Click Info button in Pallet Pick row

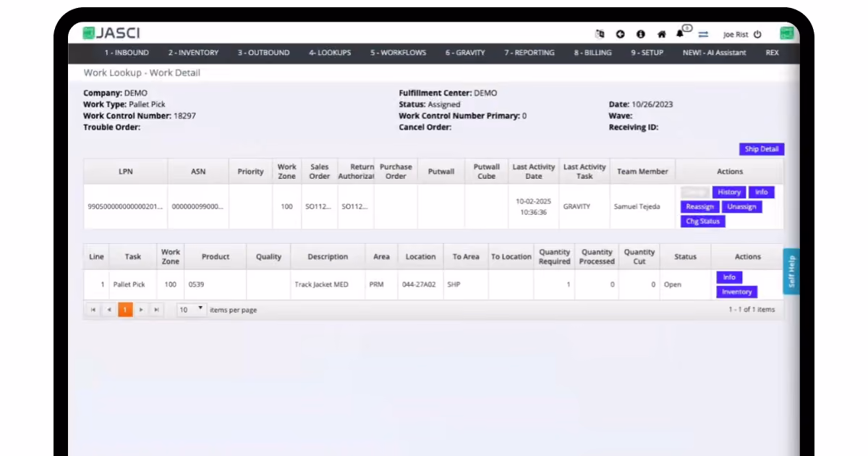click(x=729, y=277)
